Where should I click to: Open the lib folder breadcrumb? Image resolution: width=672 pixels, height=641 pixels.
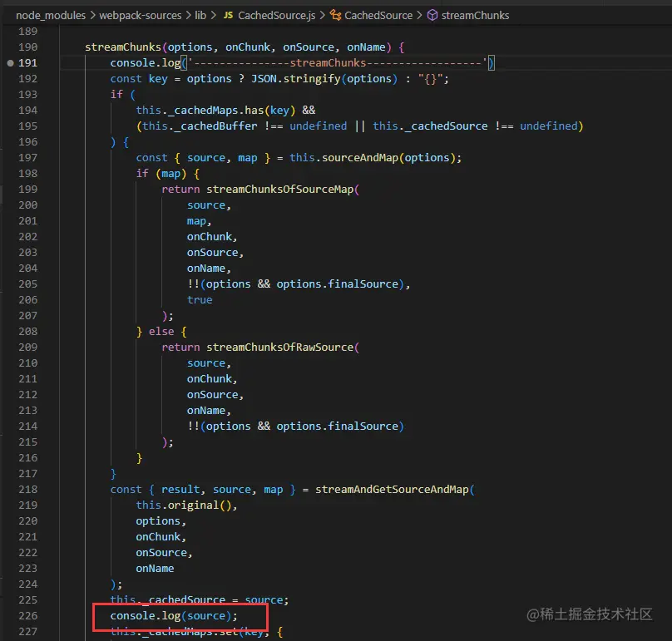200,16
